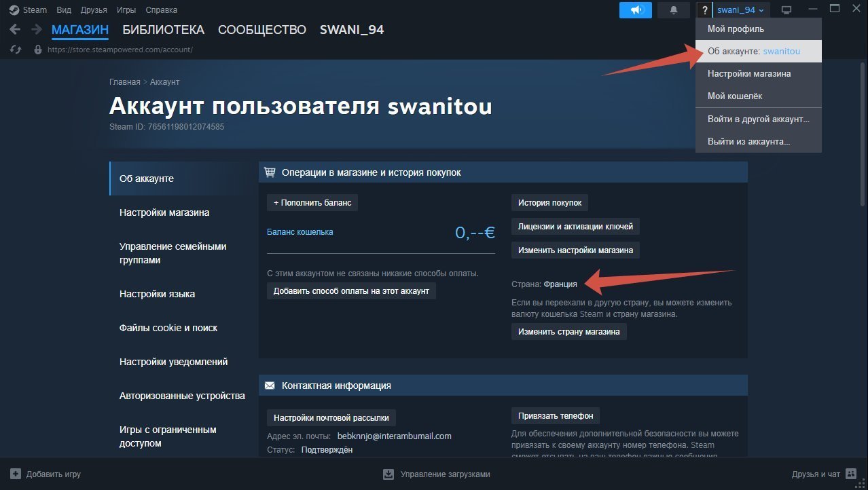Click Изменить страну магазина button
The image size is (868, 490).
pyautogui.click(x=568, y=332)
